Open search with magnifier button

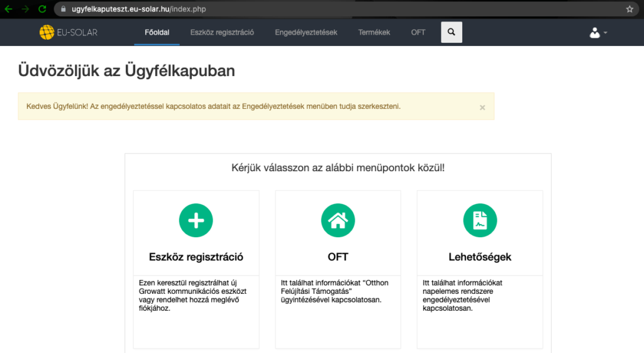(x=452, y=32)
